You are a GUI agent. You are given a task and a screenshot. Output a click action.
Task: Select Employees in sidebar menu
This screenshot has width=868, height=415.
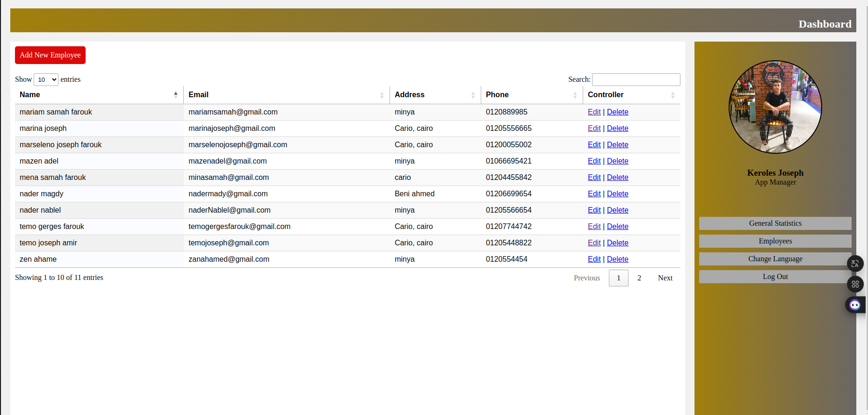pyautogui.click(x=775, y=241)
